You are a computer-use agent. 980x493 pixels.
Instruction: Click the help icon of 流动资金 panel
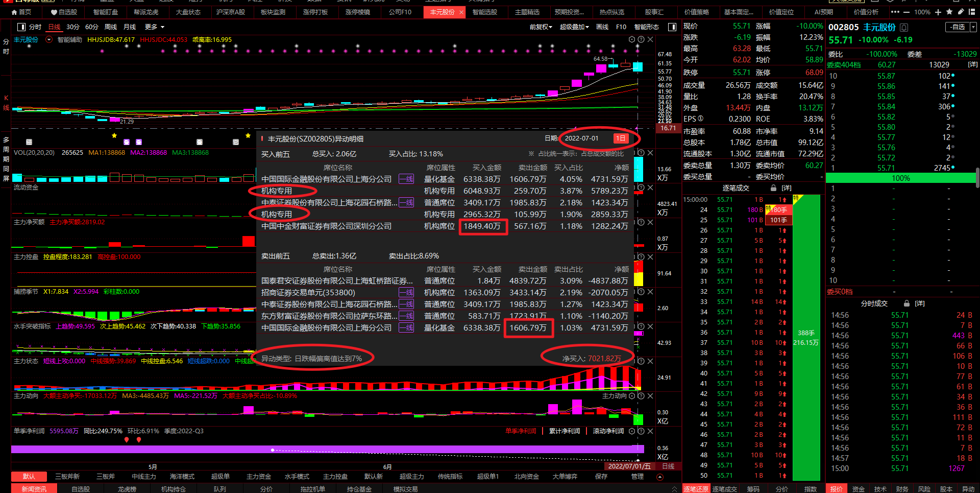click(x=641, y=187)
